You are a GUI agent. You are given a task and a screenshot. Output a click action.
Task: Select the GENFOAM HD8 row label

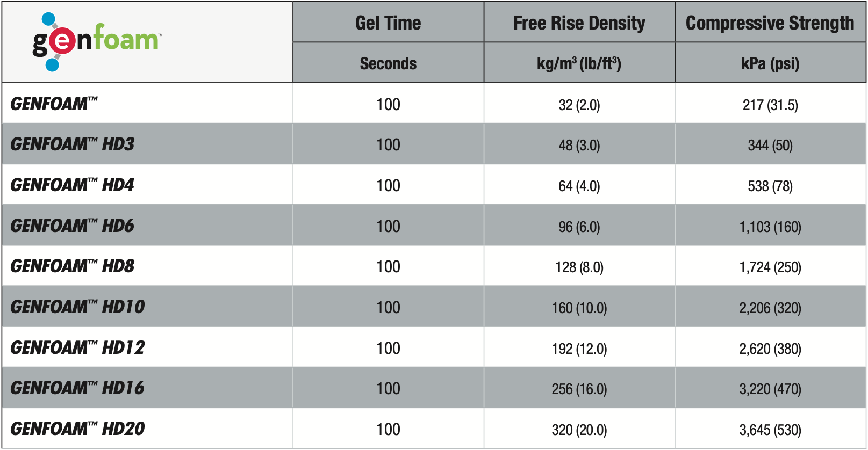72,266
